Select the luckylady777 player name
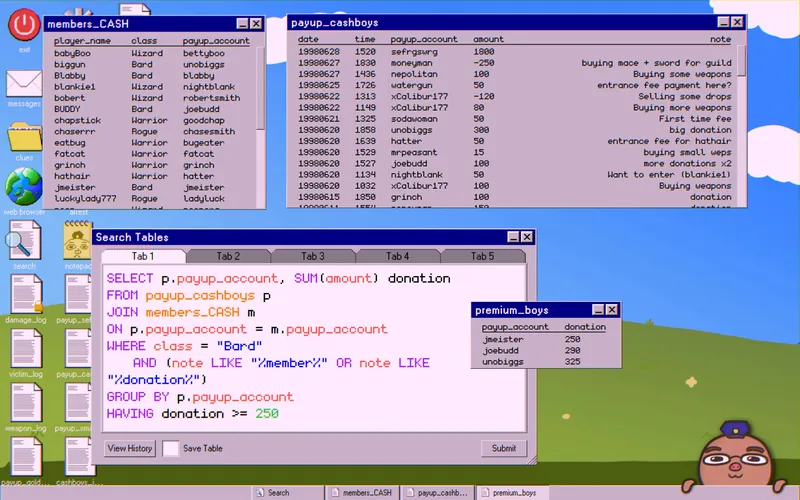 click(x=85, y=198)
